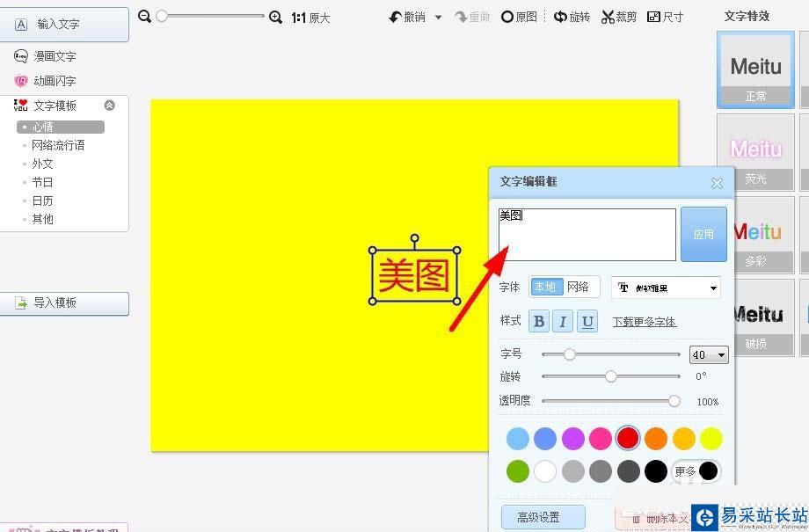Click the 应用 apply button
This screenshot has width=809, height=532.
pyautogui.click(x=703, y=234)
